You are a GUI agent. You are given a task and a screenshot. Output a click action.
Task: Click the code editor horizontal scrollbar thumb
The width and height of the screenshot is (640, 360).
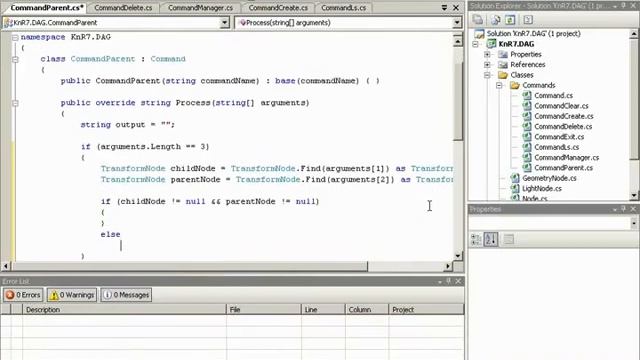click(190, 266)
